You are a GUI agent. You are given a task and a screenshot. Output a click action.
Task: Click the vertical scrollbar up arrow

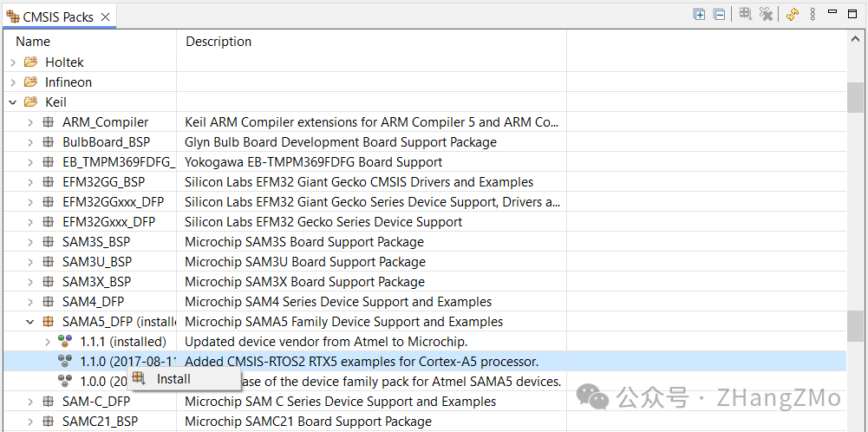(x=855, y=38)
